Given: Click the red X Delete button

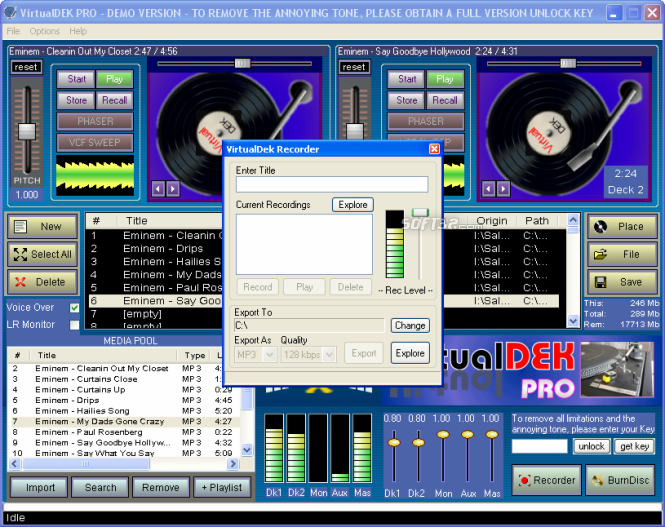Looking at the screenshot, I should (43, 282).
